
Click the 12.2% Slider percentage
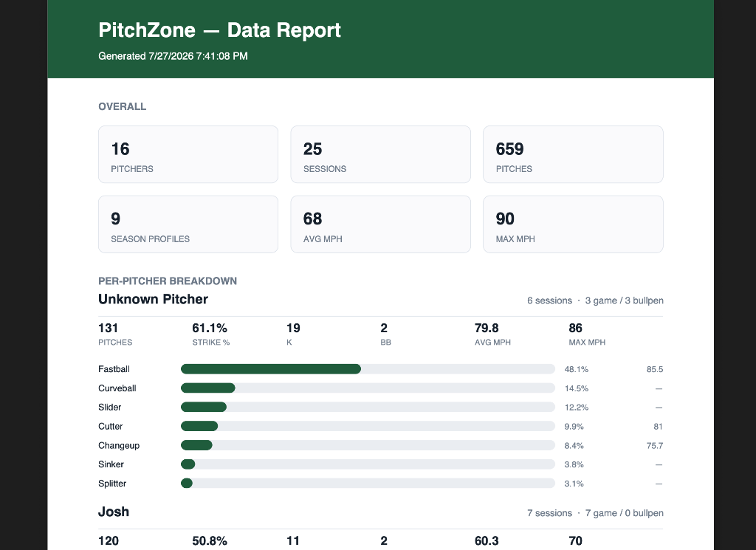[576, 408]
